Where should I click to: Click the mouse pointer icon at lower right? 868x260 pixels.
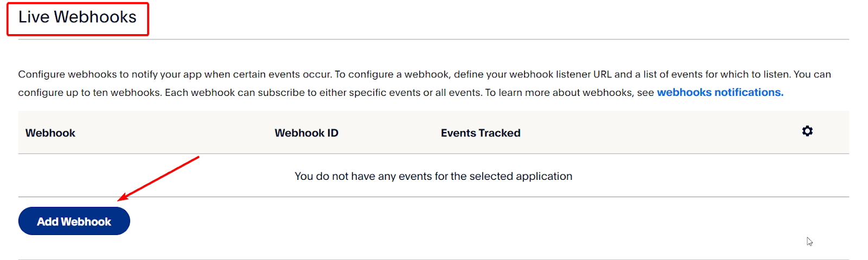pos(809,242)
